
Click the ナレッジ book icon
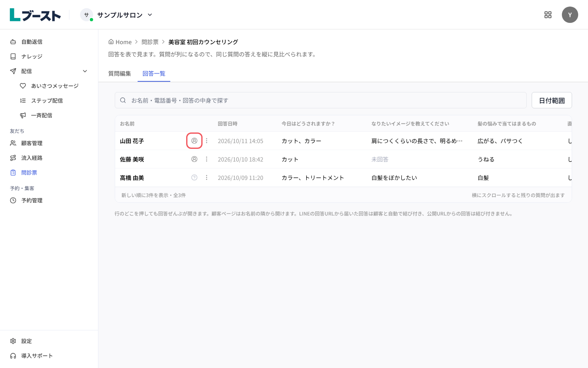[x=13, y=56]
